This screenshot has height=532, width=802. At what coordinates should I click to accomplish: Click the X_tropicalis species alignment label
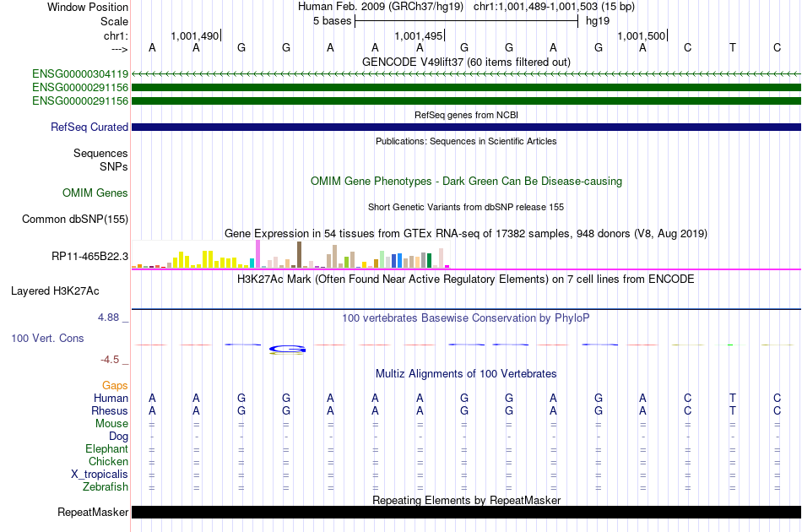tap(100, 475)
